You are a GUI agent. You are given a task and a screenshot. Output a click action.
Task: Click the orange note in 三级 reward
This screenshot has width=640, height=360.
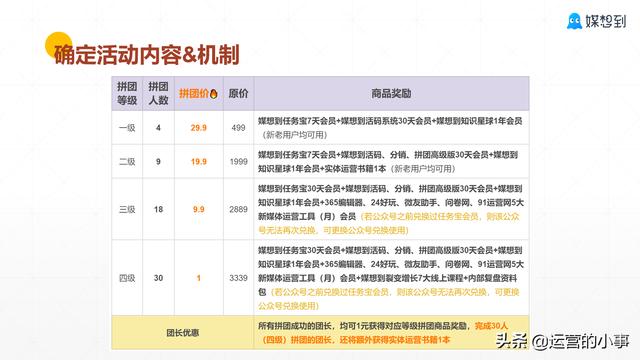389,223
